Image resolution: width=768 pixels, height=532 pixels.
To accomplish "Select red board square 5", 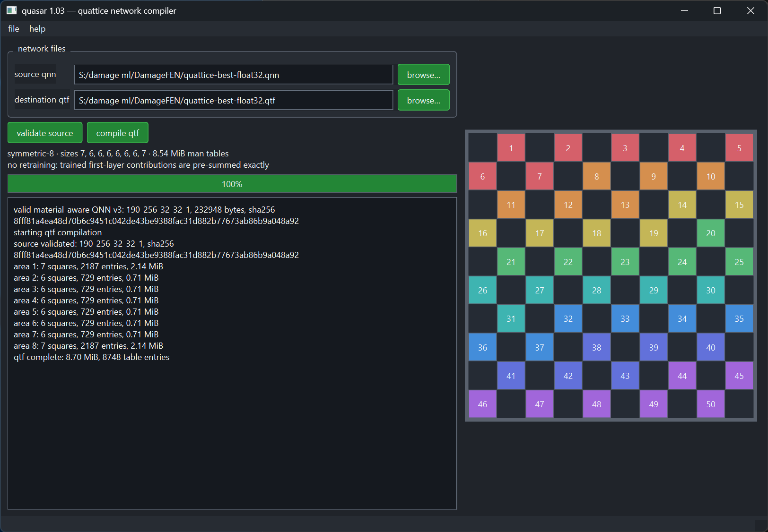I will [739, 148].
